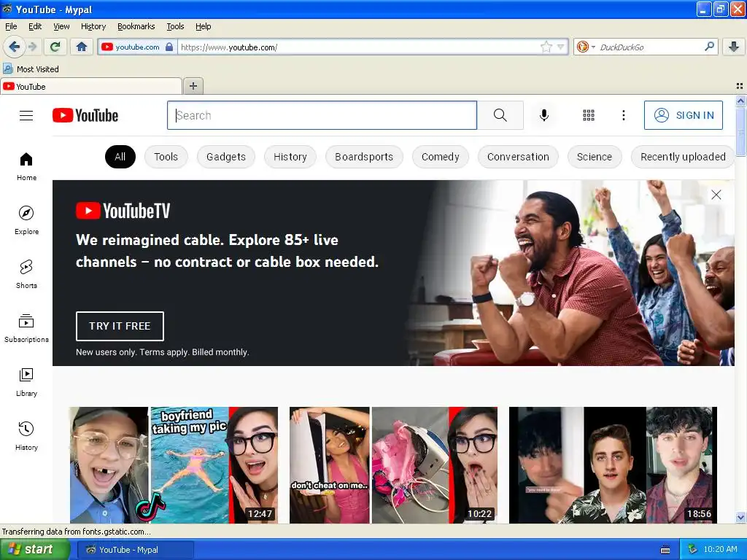Click the YouTube logo

(x=85, y=116)
